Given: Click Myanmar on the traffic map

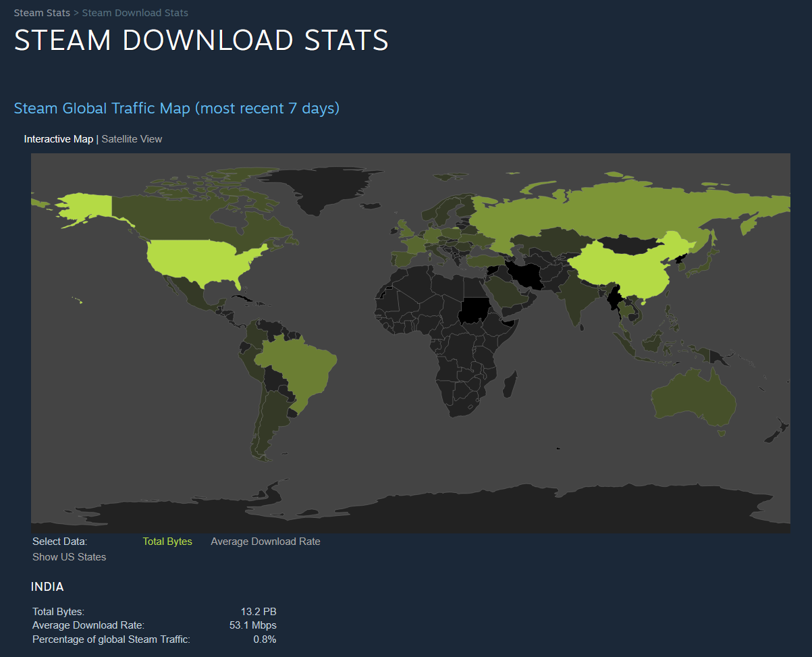Looking at the screenshot, I should click(615, 297).
